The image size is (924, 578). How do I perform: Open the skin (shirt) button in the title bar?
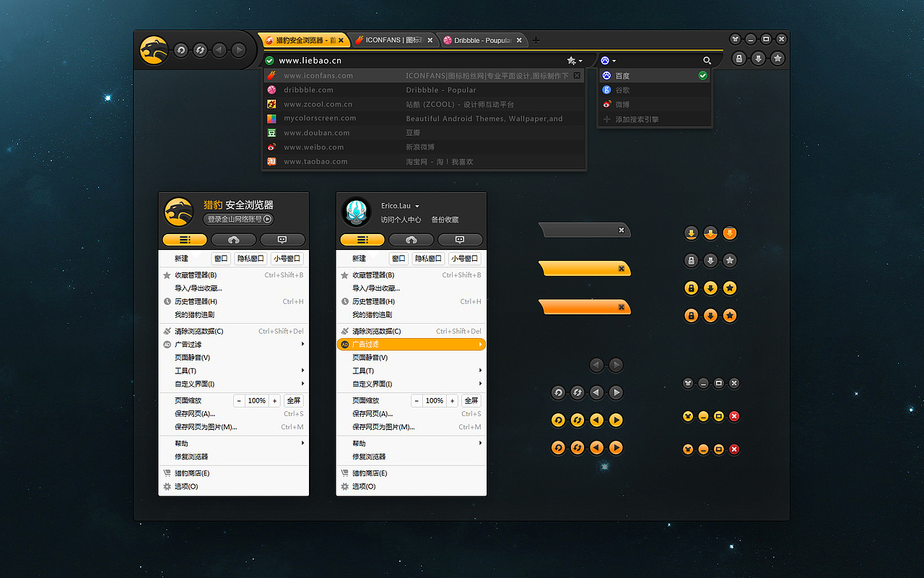735,39
